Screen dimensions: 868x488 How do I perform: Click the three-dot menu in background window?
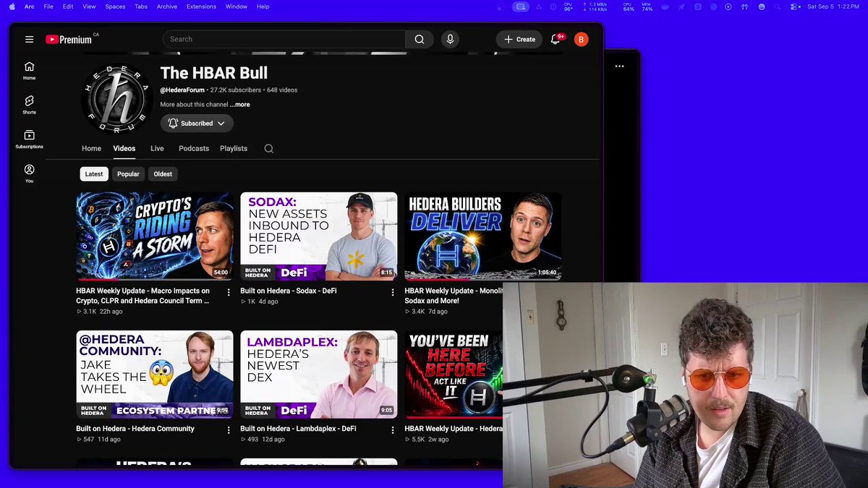(x=619, y=66)
